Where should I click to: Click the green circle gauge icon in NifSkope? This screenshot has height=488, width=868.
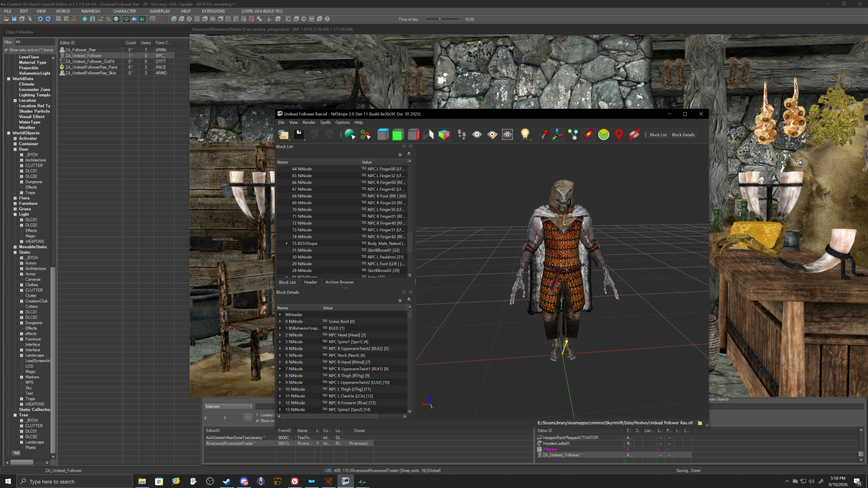coord(604,135)
